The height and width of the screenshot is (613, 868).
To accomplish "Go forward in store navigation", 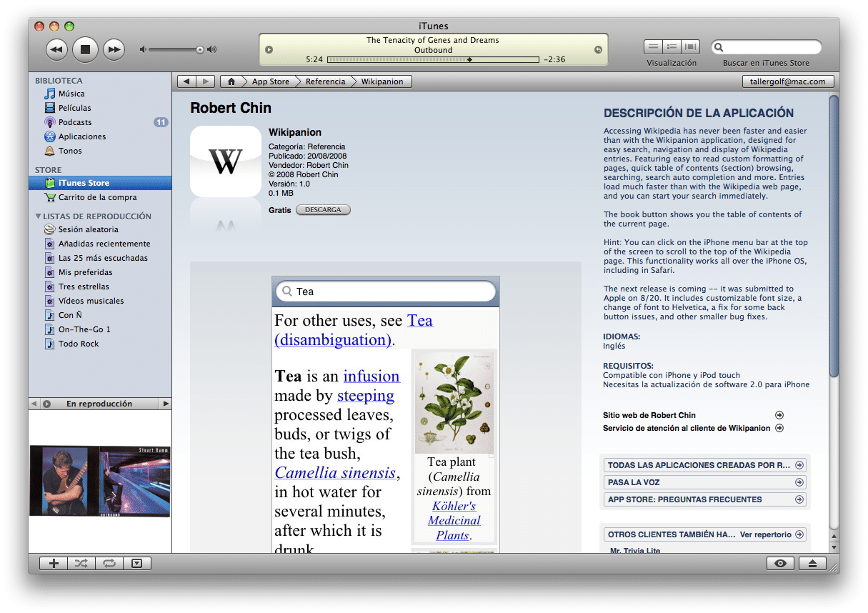I will click(206, 81).
